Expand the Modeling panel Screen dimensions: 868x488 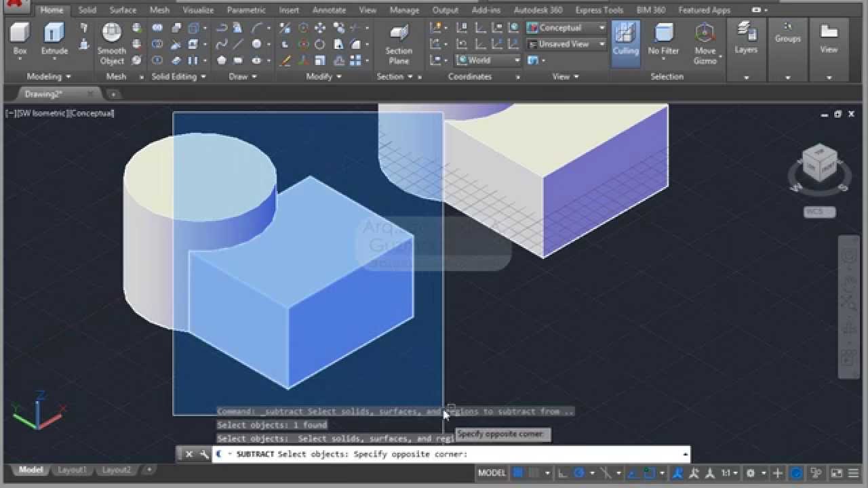(x=49, y=77)
